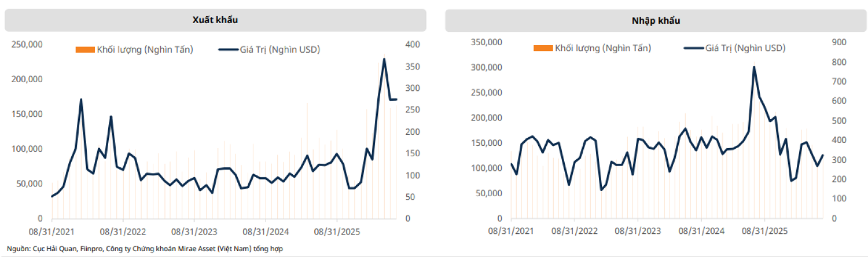Click the import chart peak near 800
This screenshot has width=868, height=257.
tap(754, 67)
